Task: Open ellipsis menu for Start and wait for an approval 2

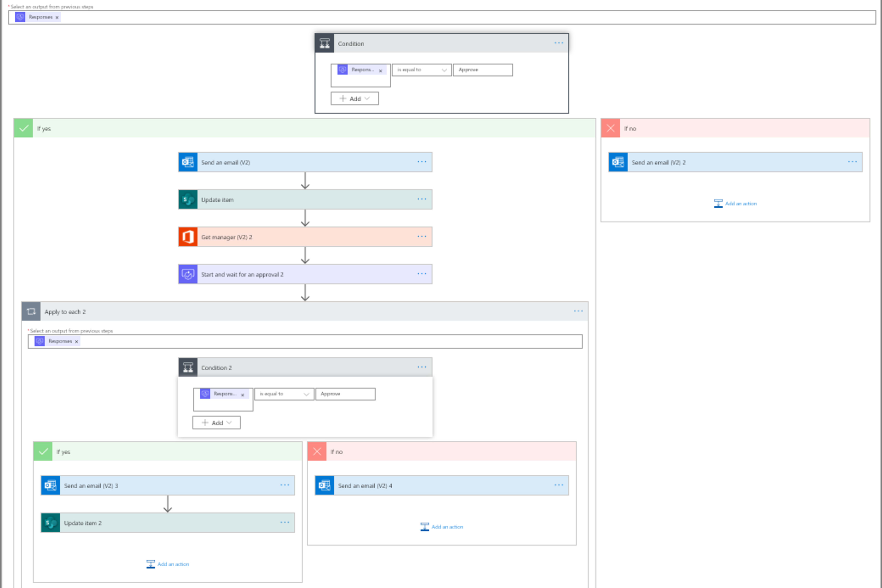Action: 422,274
